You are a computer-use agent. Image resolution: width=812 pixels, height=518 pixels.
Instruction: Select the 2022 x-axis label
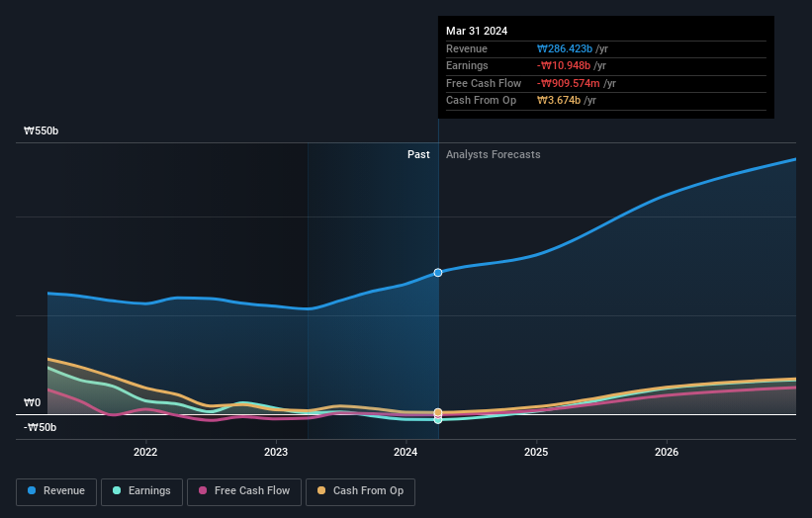(x=145, y=453)
